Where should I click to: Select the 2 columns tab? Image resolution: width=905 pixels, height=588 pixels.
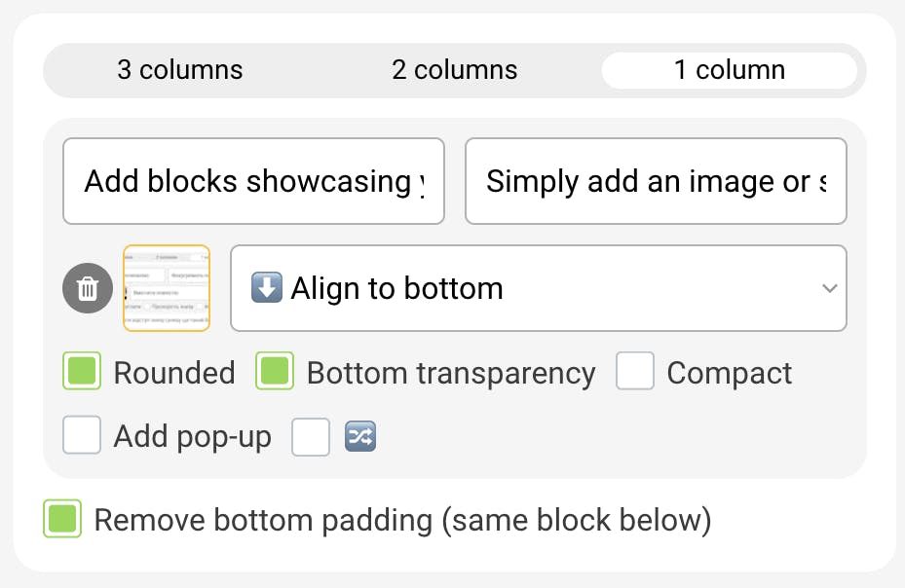click(x=455, y=70)
